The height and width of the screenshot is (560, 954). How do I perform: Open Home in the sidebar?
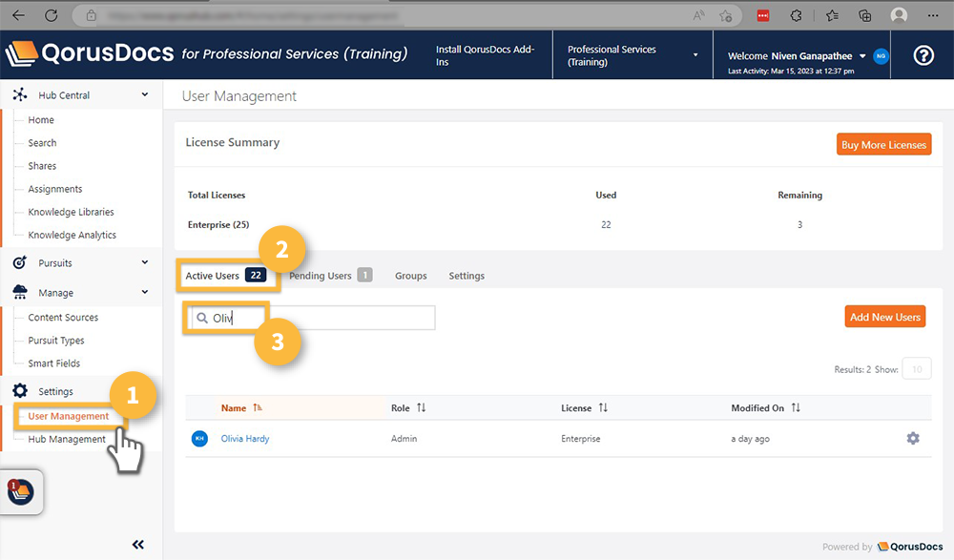[x=41, y=120]
